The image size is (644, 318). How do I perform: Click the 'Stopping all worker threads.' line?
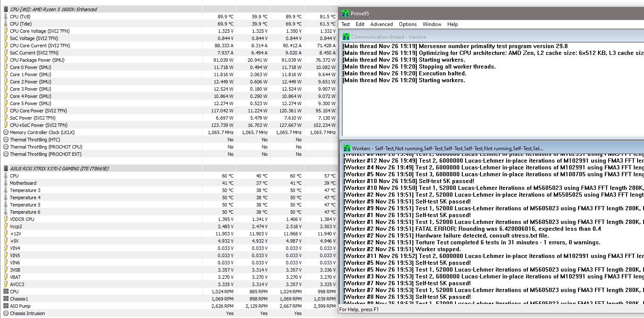coord(419,66)
